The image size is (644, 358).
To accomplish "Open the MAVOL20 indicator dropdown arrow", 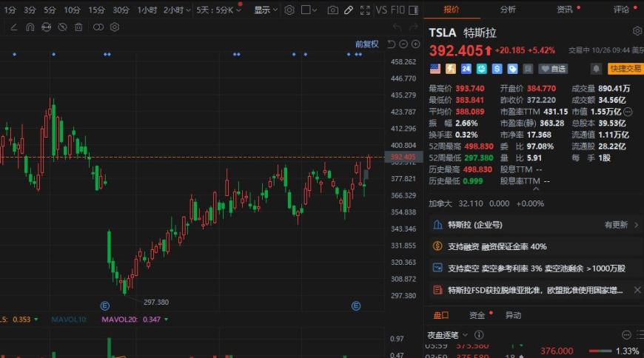I will [166, 320].
